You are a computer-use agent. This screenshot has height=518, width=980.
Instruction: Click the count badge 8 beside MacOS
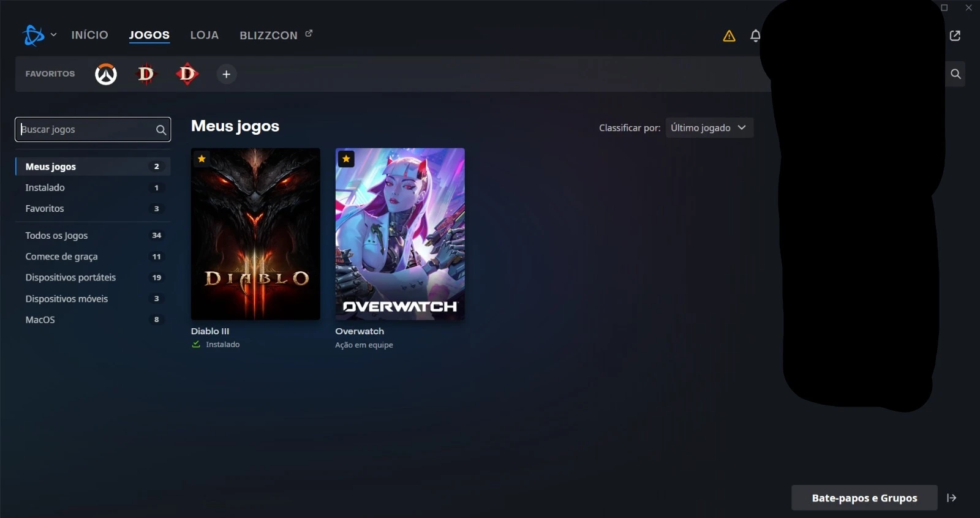(x=157, y=320)
